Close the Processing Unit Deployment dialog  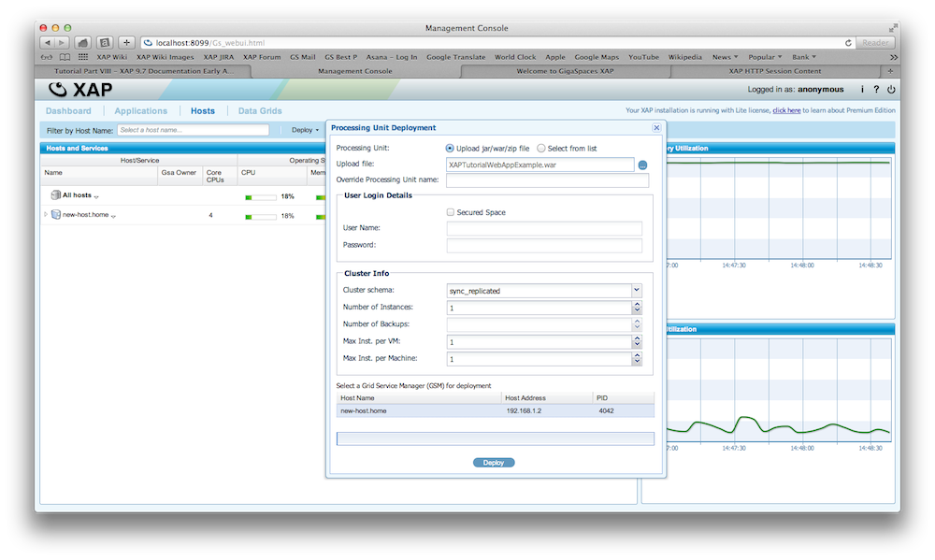pyautogui.click(x=656, y=128)
